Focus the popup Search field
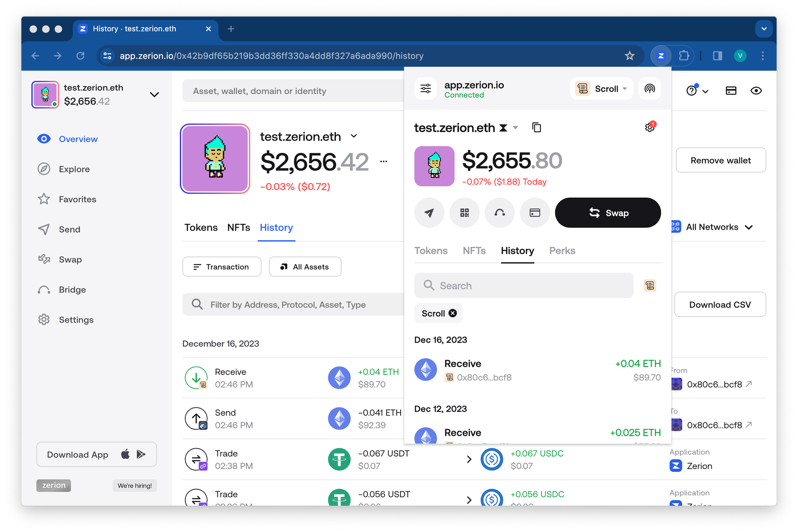The image size is (798, 532). click(523, 286)
